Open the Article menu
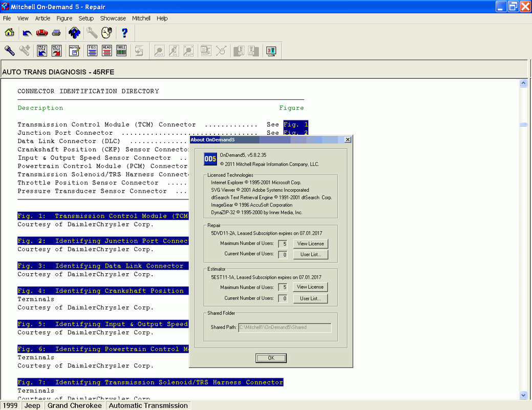This screenshot has width=532, height=410. point(42,18)
